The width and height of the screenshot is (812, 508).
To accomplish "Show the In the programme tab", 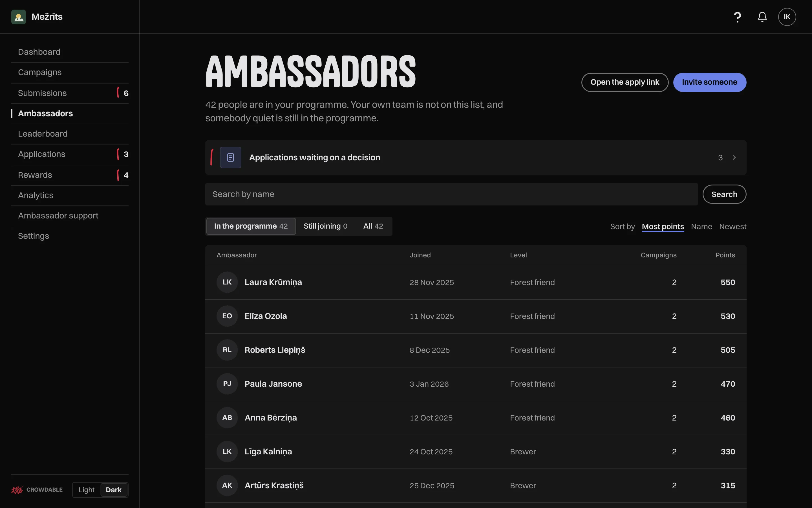I will tap(251, 226).
